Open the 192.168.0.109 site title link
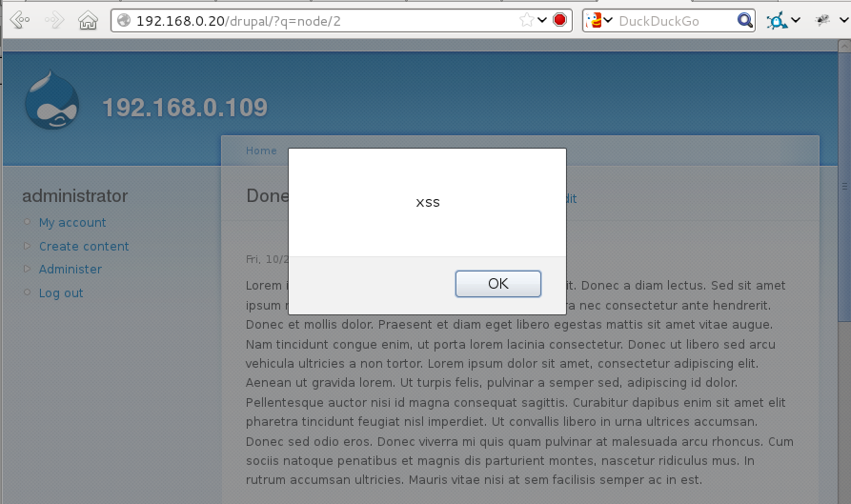 coord(185,108)
